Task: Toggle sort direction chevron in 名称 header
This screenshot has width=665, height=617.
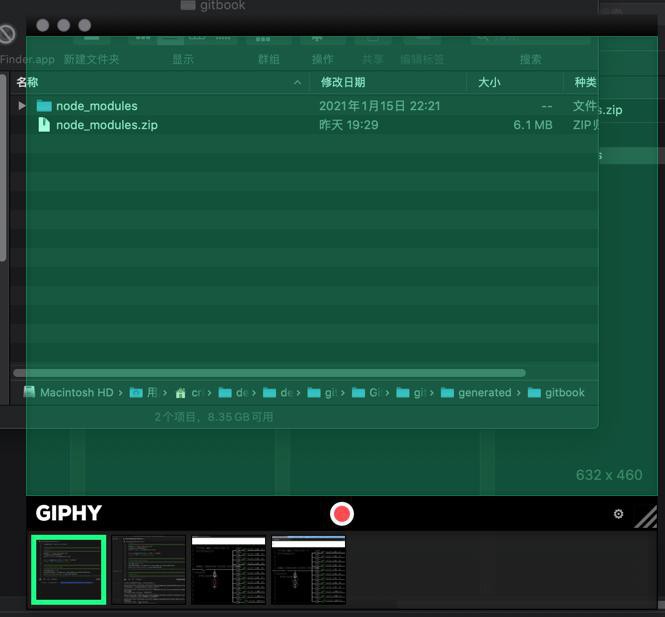Action: coord(298,83)
